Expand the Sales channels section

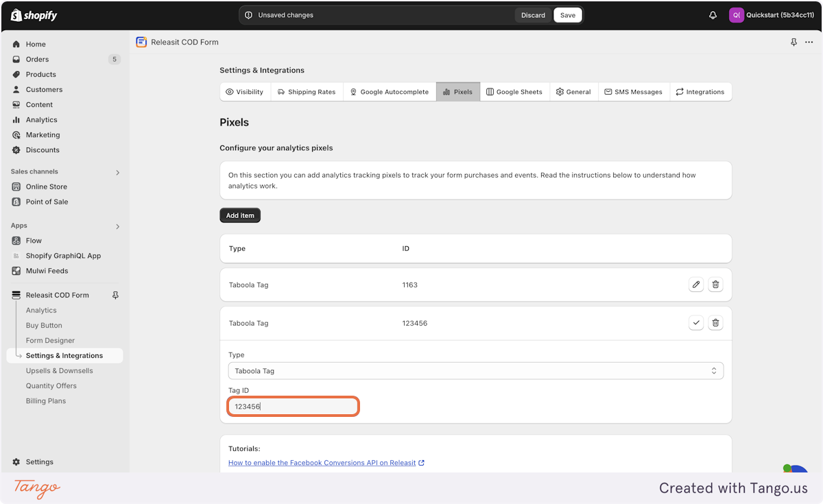[117, 172]
